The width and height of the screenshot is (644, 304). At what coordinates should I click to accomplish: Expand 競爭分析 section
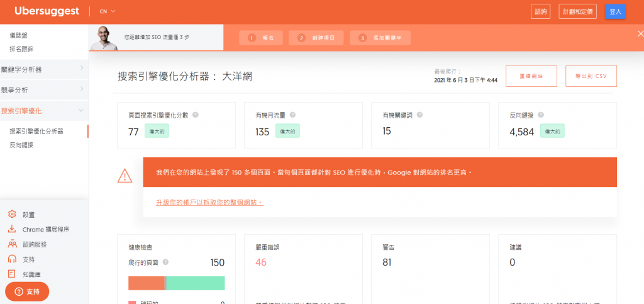pos(44,90)
